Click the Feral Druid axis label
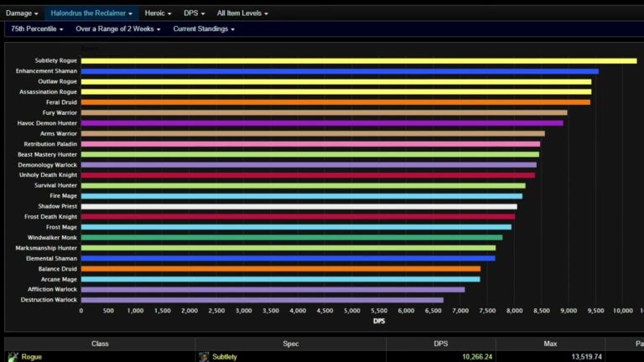Image resolution: width=644 pixels, height=362 pixels. [61, 102]
